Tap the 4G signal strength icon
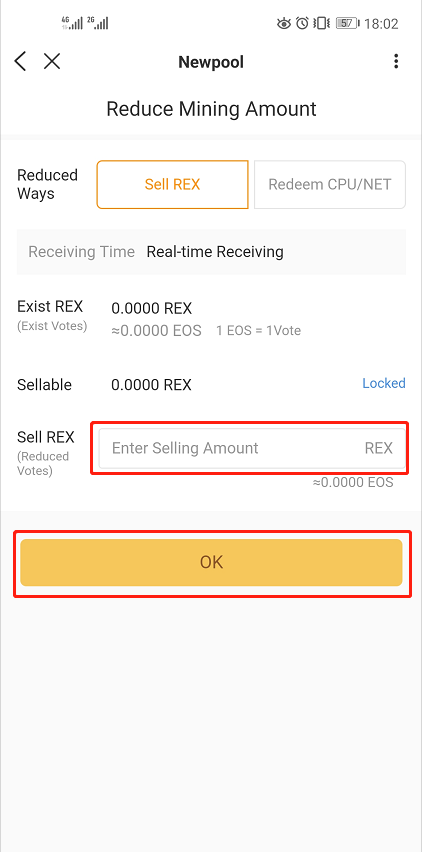 click(72, 22)
